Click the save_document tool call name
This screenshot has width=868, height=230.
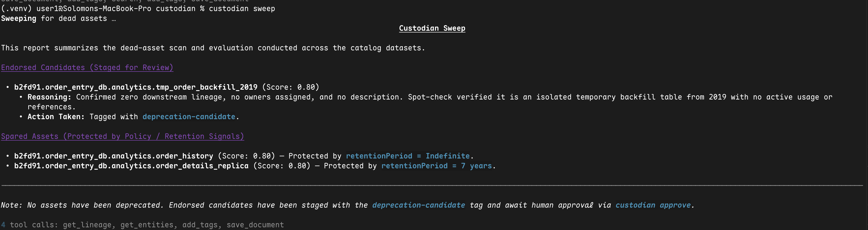pos(255,225)
